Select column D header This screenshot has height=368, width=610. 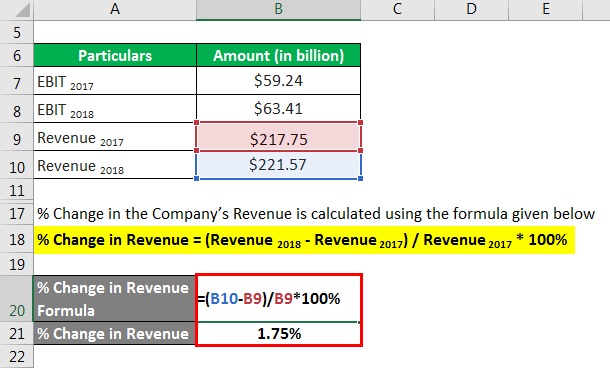pos(471,9)
